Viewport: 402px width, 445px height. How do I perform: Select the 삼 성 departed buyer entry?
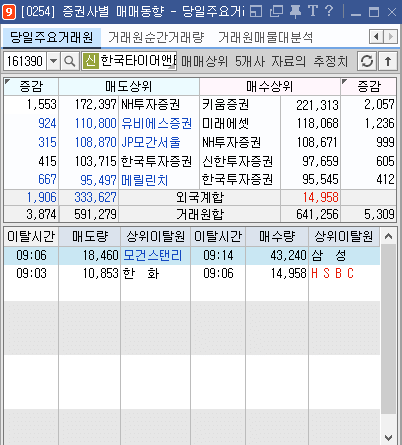click(x=329, y=256)
